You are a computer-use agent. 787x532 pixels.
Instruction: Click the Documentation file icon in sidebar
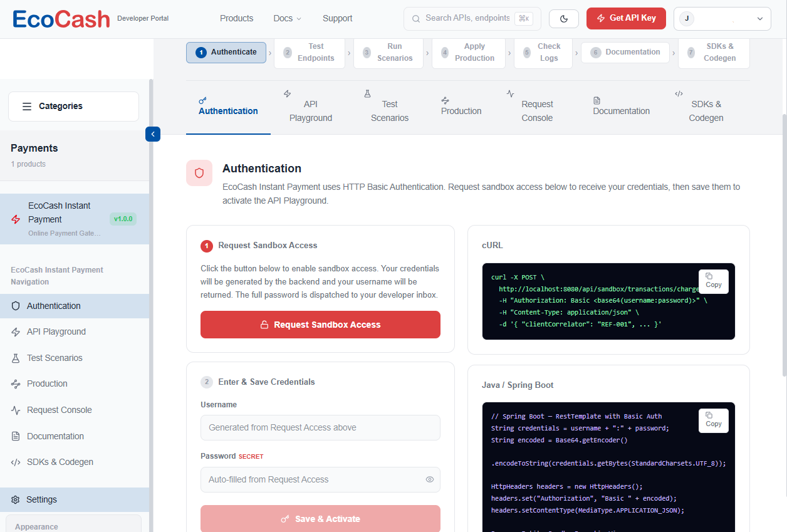pos(16,436)
